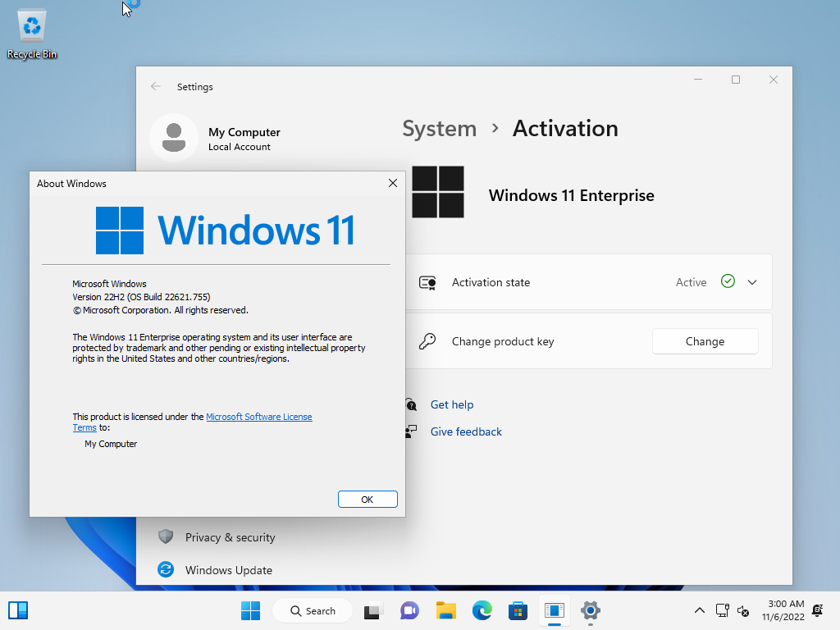
Task: Close the About Windows dialog
Action: click(x=393, y=183)
